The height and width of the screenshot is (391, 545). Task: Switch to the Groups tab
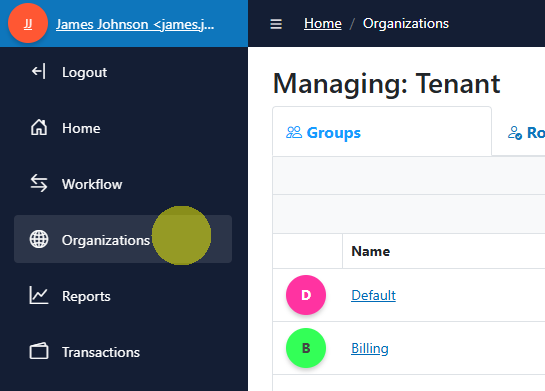(x=382, y=132)
